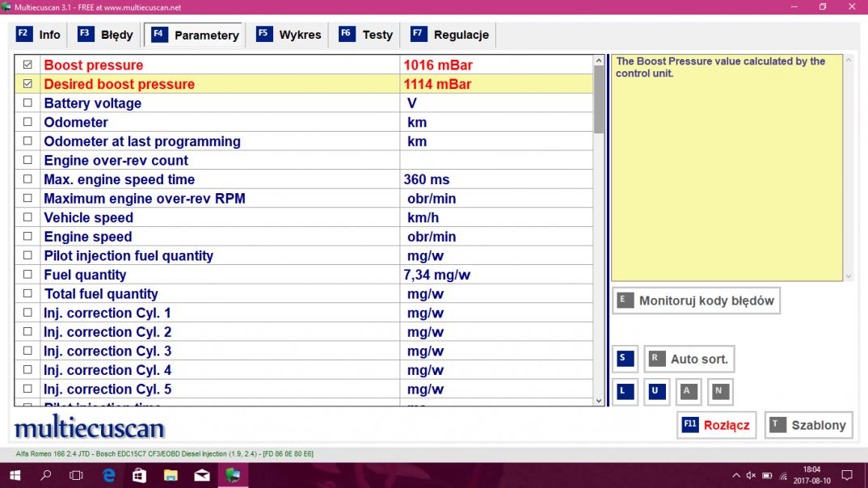Enable the Battery voltage checkbox
Viewport: 868px width, 488px height.
[x=28, y=103]
